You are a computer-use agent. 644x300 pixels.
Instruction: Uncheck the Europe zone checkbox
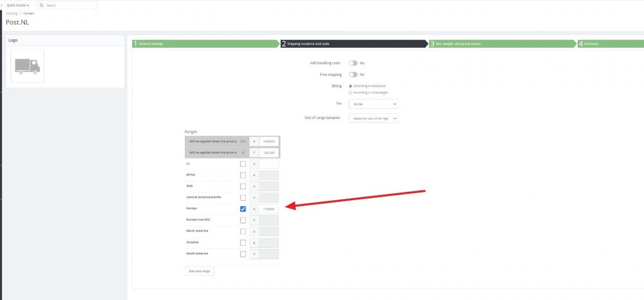(243, 209)
